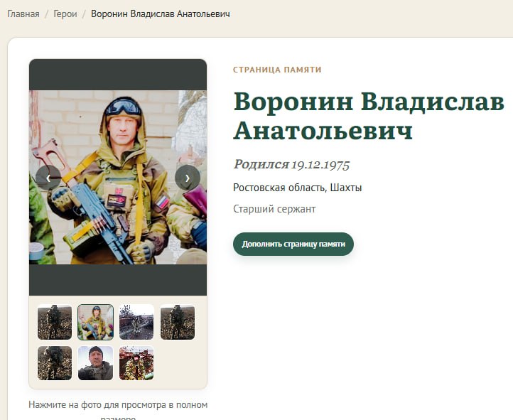This screenshot has height=420, width=513.
Task: Select the third thumbnail showing trench landscape
Action: 136,322
